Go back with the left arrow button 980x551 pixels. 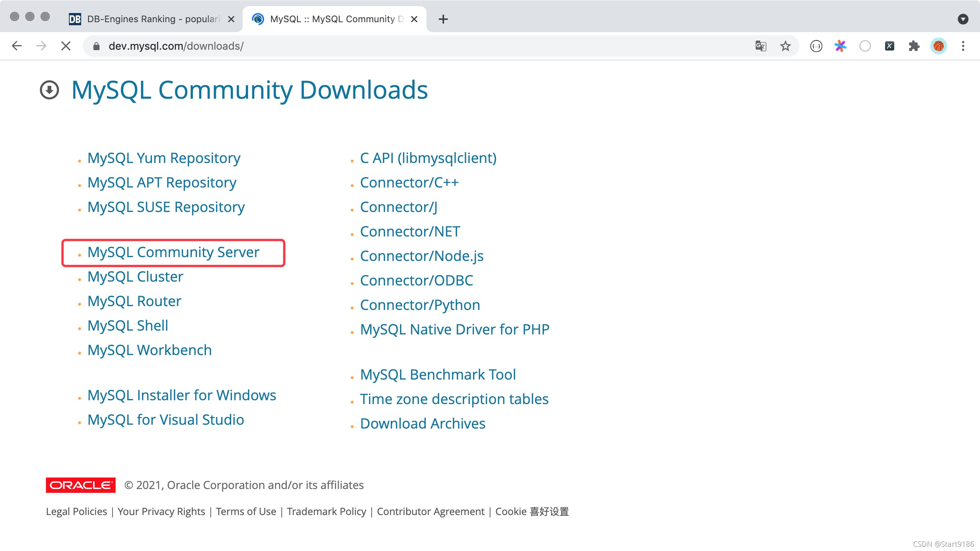(x=17, y=46)
